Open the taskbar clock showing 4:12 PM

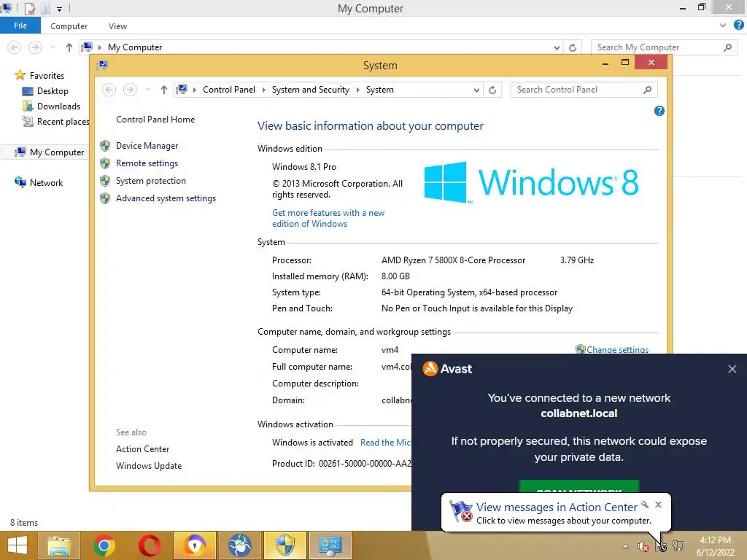pos(715,546)
